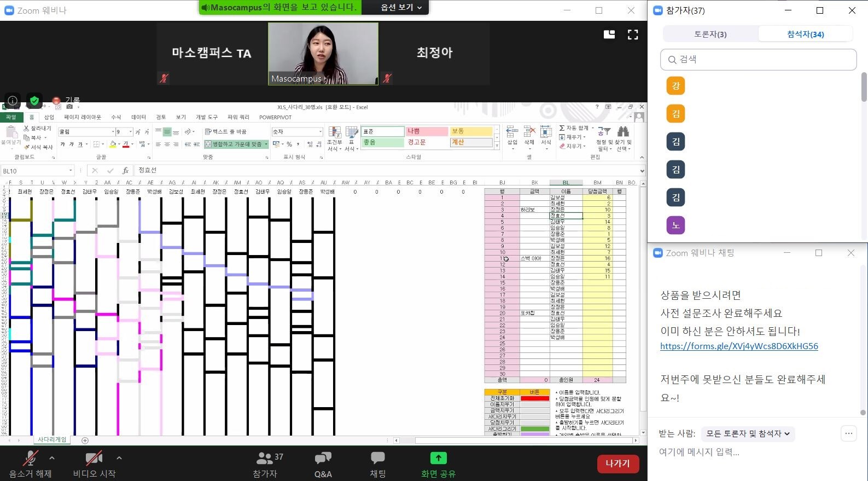Start the video camera
Screen dimensions: 868x481
94,459
